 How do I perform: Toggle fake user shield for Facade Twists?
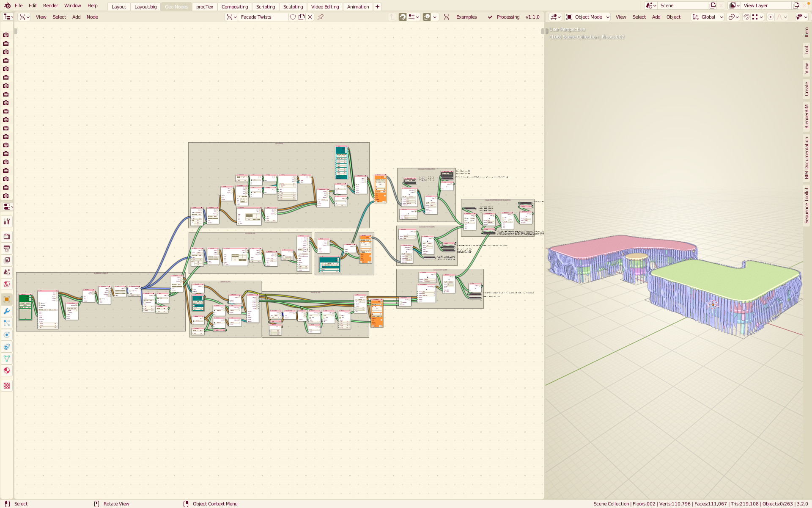(293, 17)
